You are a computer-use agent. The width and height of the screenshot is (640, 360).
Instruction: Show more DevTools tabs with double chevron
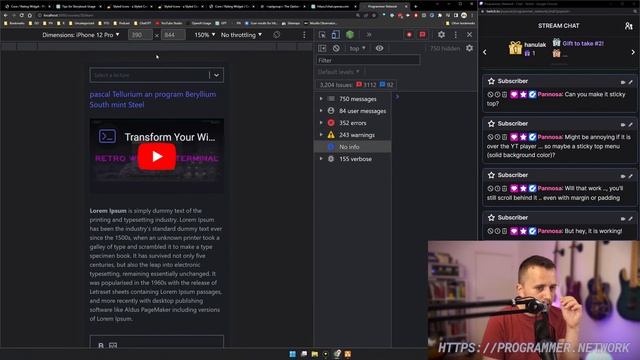pos(369,35)
